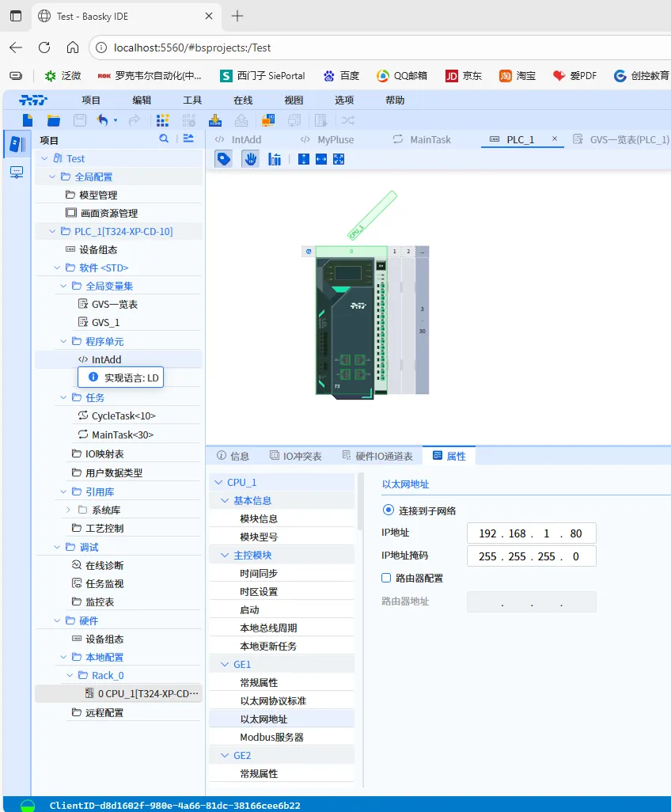Fit device view to full screen
The height and width of the screenshot is (812, 671).
coord(339,159)
